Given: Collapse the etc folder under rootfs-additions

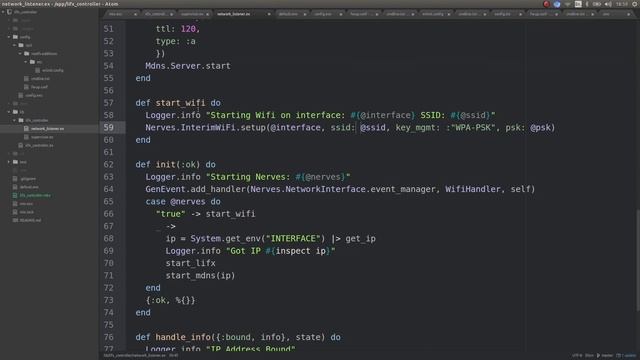Looking at the screenshot, I should tap(26, 62).
